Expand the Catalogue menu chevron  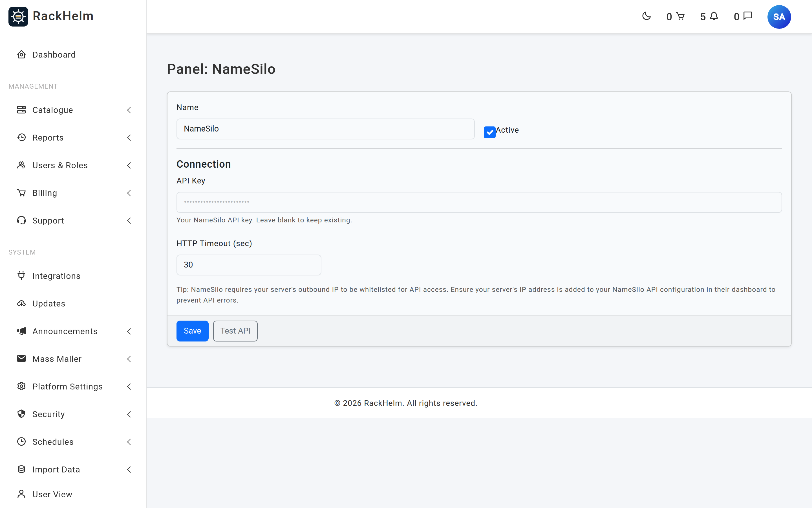(129, 110)
